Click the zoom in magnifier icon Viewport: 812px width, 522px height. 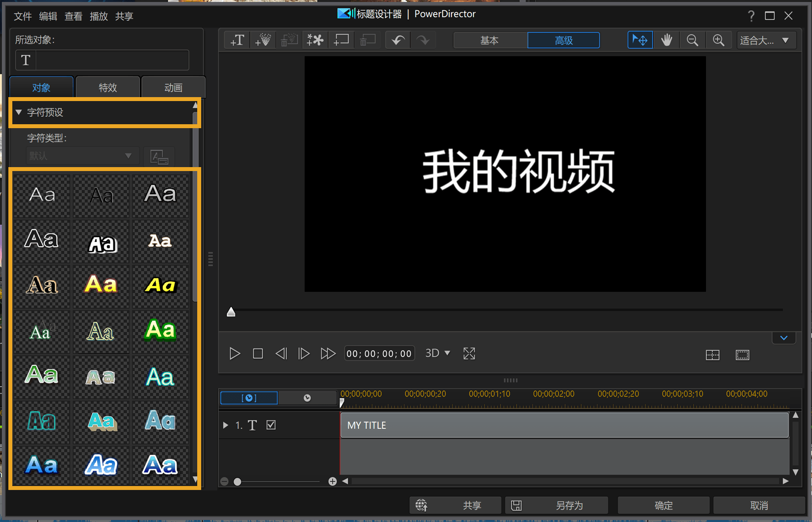718,40
